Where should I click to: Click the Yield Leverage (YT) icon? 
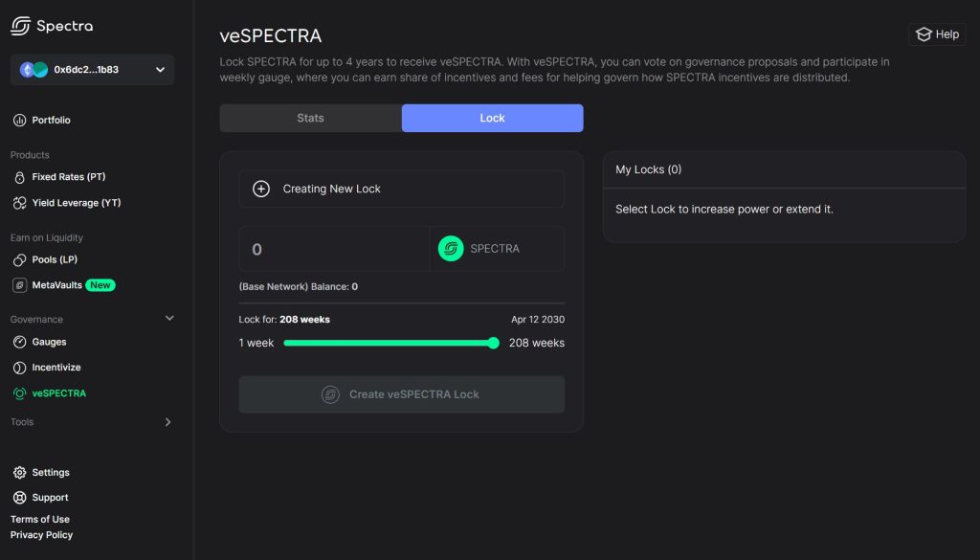click(x=19, y=203)
